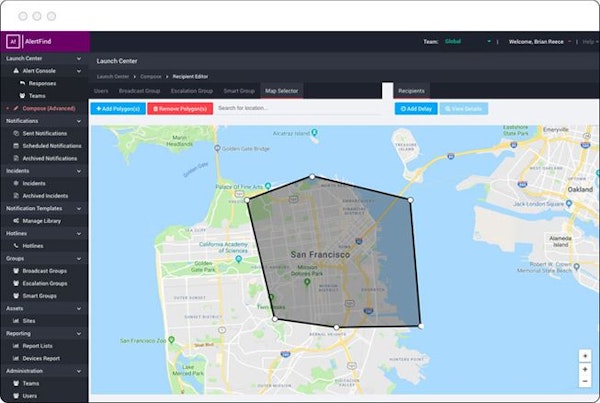Image resolution: width=600 pixels, height=403 pixels.
Task: Collapse the Incidents sidebar section
Action: click(x=78, y=171)
